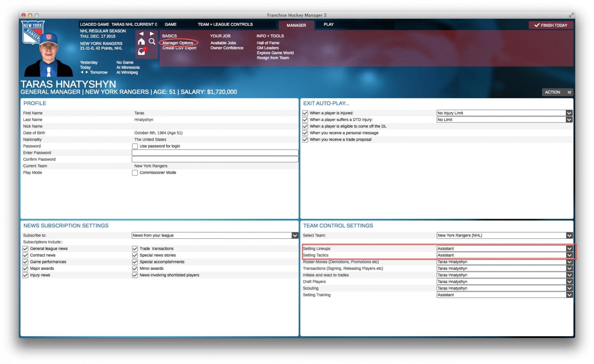
Task: Go forward with the right navigation arrow
Action: tap(152, 34)
